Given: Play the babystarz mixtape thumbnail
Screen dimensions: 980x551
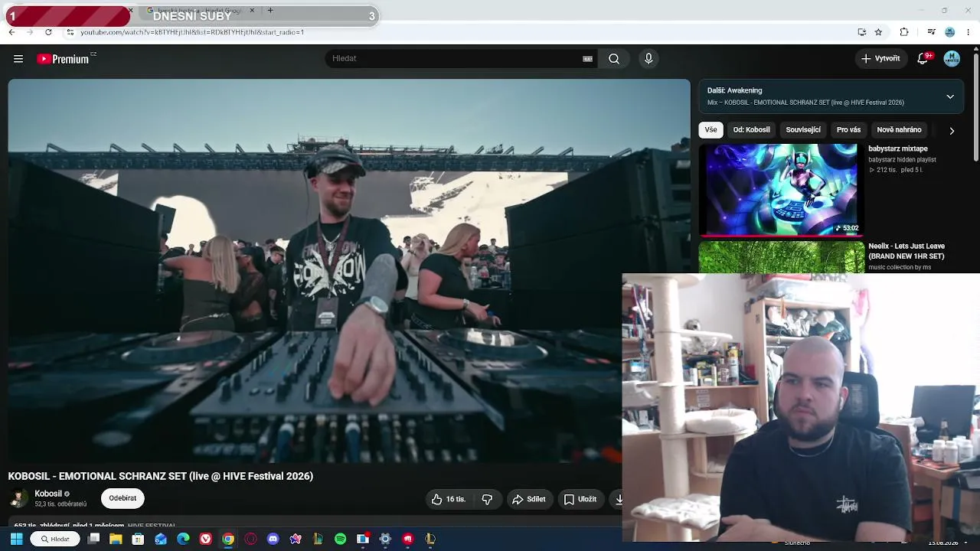Looking at the screenshot, I should (781, 189).
